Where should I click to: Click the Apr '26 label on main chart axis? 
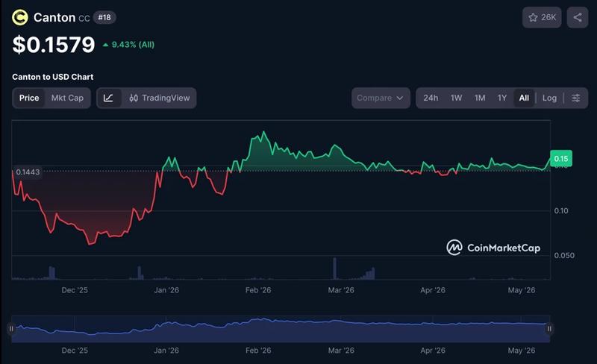433,290
